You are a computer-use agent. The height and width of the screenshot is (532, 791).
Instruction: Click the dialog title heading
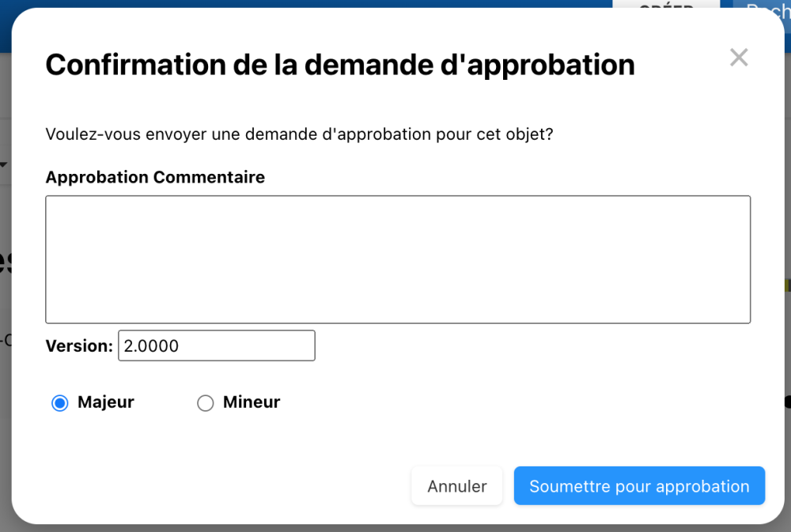coord(340,65)
